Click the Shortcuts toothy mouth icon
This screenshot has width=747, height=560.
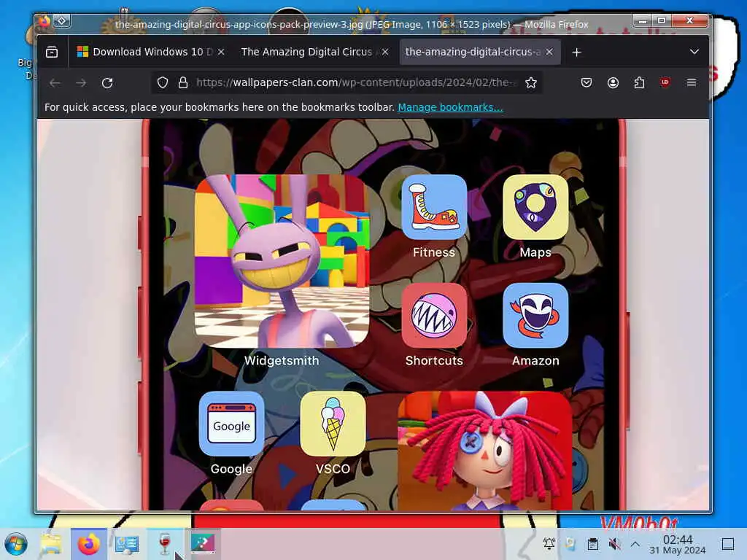(x=434, y=315)
